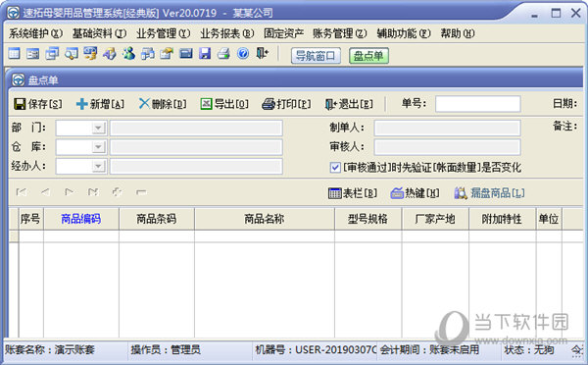Click the 审核人 text field
This screenshot has width=588, height=365.
[x=448, y=147]
